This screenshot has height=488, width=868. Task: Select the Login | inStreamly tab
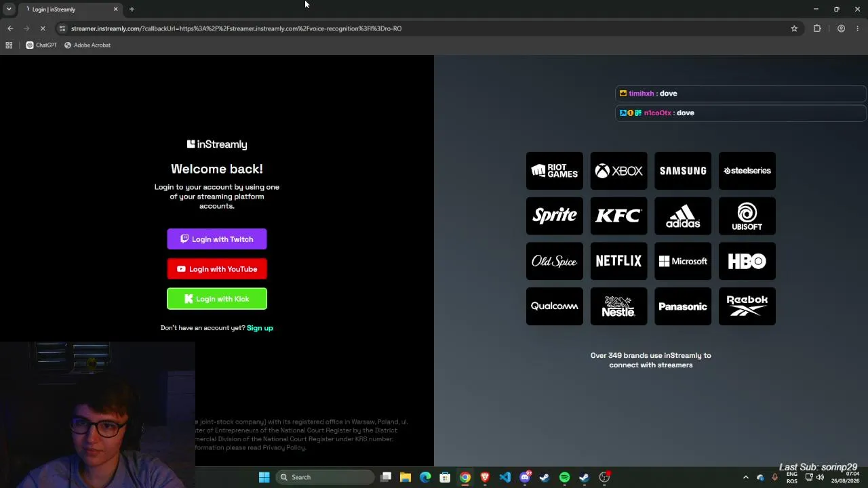click(x=71, y=9)
